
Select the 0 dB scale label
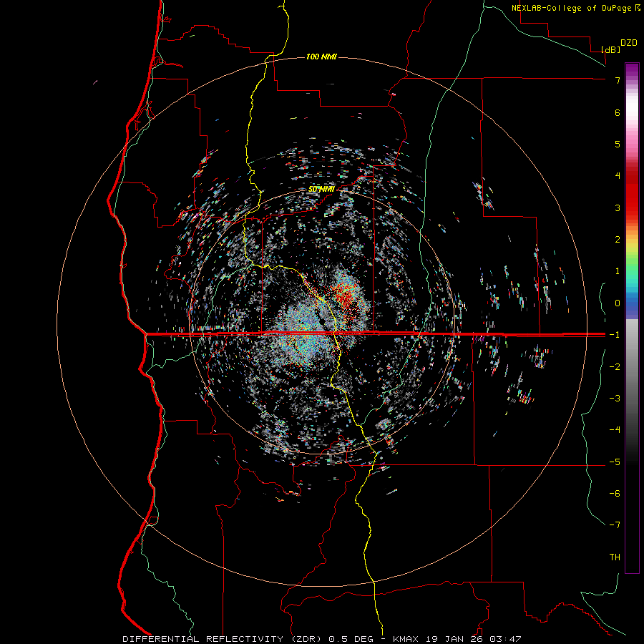point(618,303)
